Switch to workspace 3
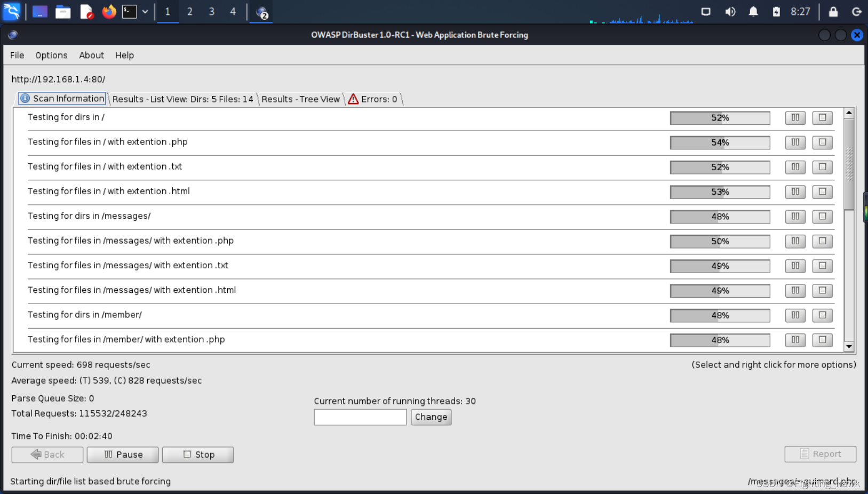 pos(211,11)
